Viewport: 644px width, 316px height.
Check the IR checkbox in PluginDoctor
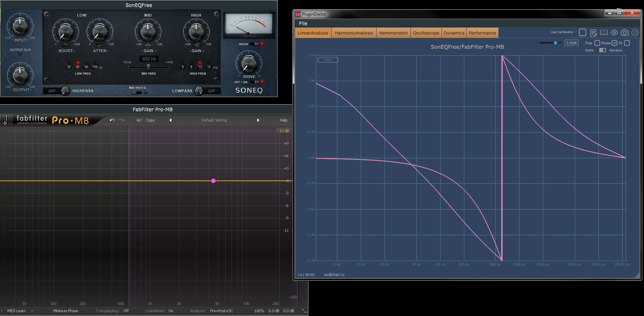(627, 43)
